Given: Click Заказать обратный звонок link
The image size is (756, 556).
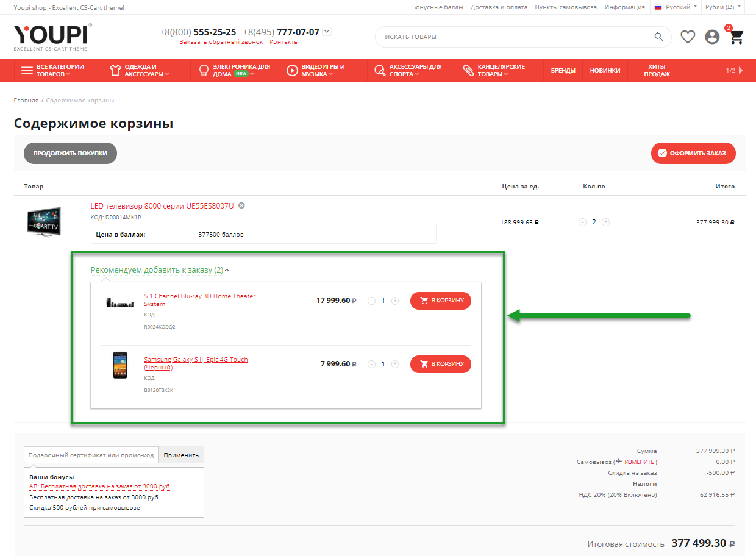Looking at the screenshot, I should (x=221, y=42).
